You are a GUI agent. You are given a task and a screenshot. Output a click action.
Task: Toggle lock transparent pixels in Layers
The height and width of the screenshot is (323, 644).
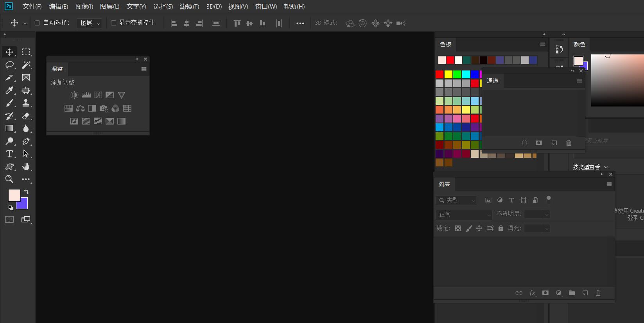(x=458, y=228)
